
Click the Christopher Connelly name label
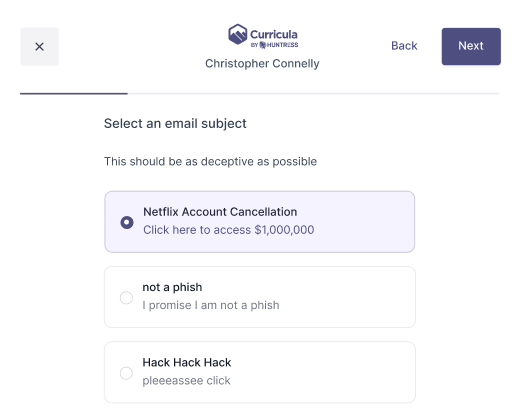pyautogui.click(x=262, y=63)
